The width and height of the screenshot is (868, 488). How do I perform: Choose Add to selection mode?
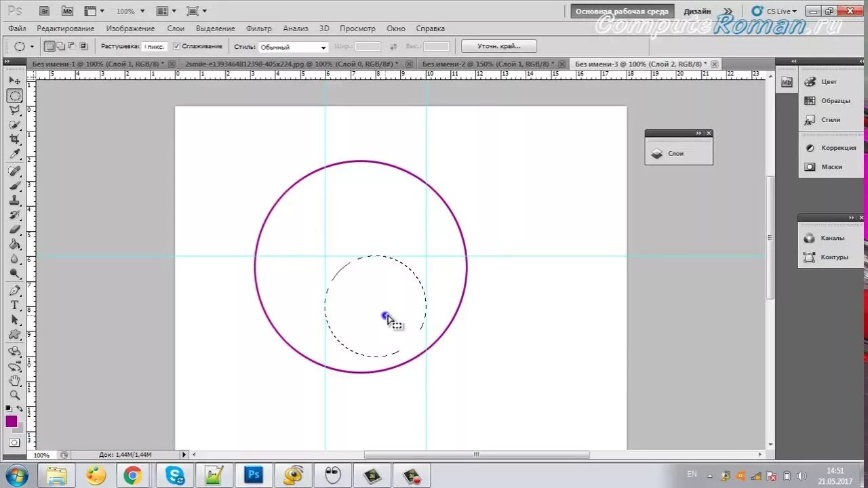point(60,46)
